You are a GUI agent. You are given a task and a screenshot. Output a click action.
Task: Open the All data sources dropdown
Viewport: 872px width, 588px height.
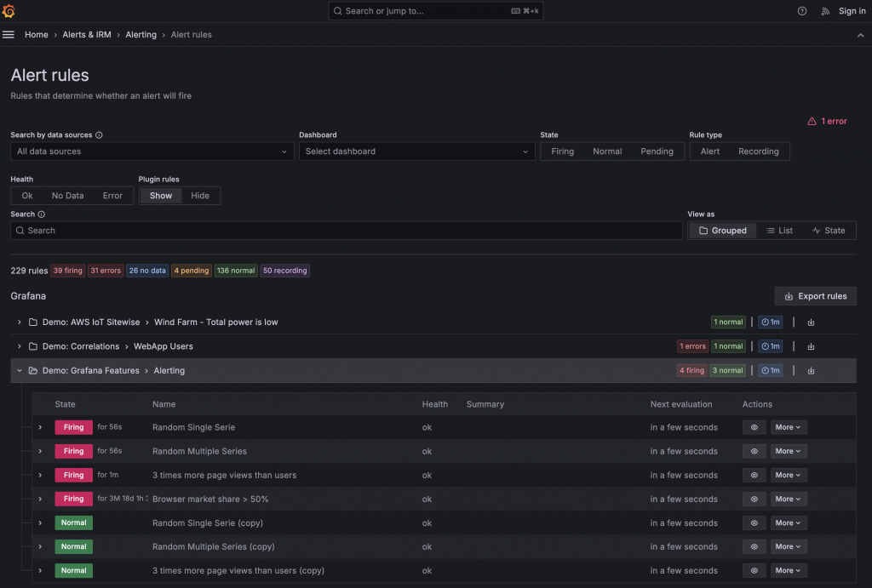click(x=152, y=151)
